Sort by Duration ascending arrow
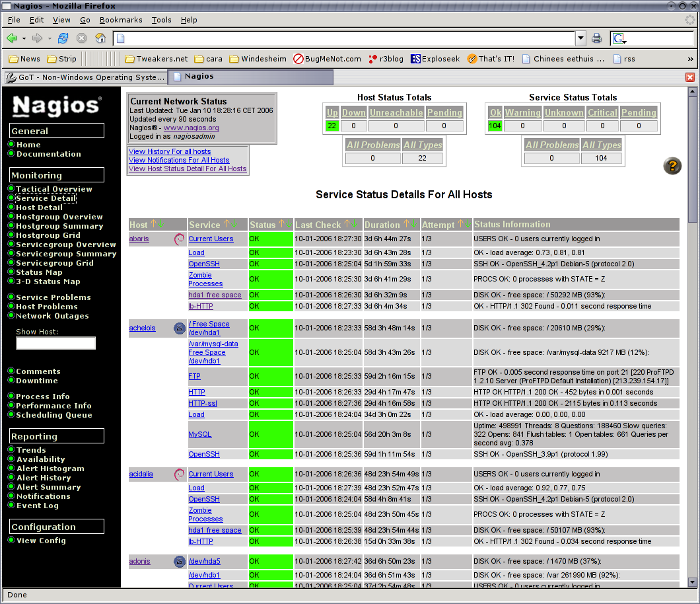The height and width of the screenshot is (604, 700). [x=406, y=224]
